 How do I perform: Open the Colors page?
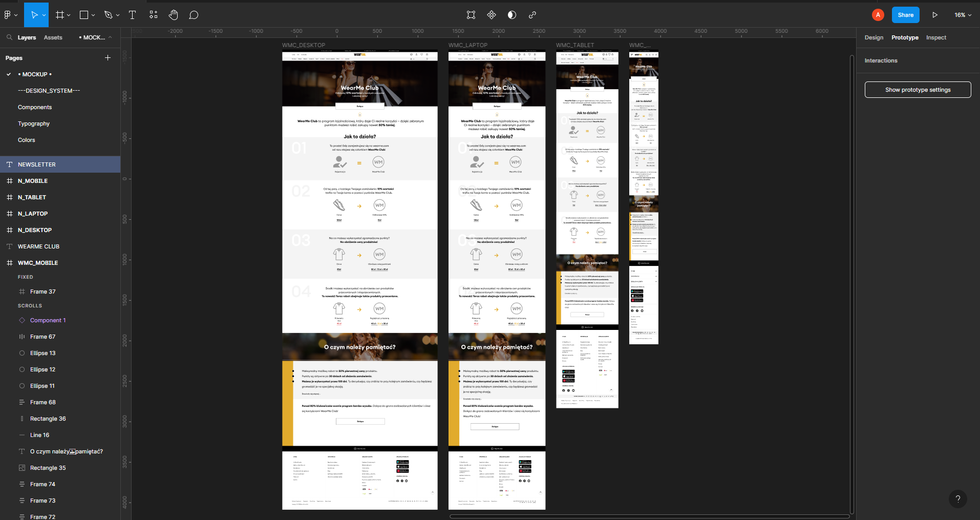[27, 140]
